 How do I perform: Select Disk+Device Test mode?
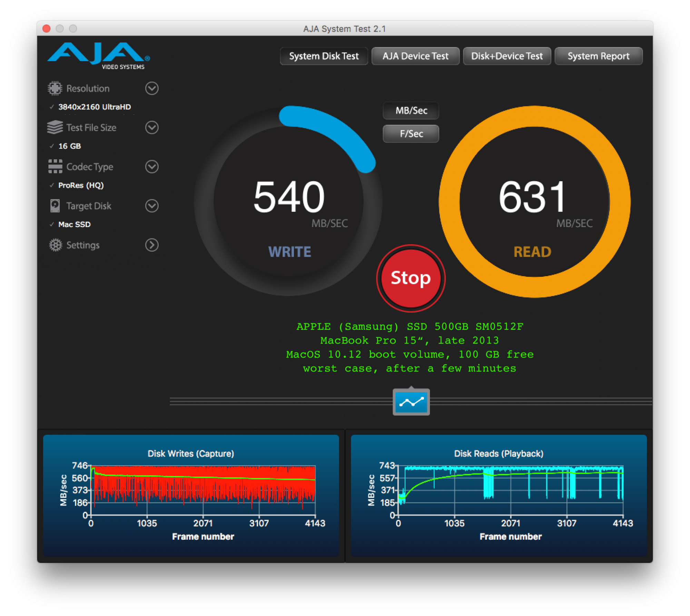coord(506,56)
